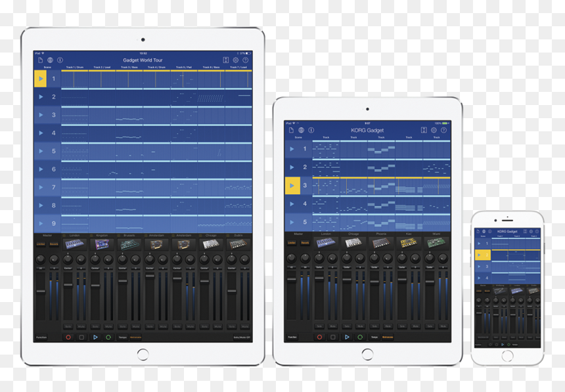Start song playback on the large iPad transport
This screenshot has height=392, width=565.
click(x=95, y=338)
